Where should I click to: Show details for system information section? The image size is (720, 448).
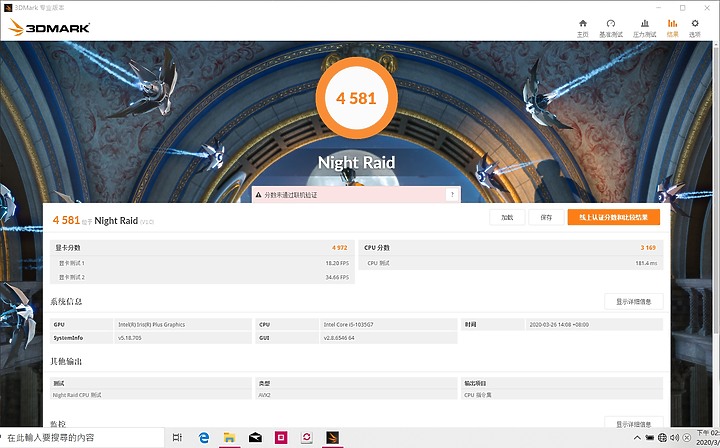634,302
